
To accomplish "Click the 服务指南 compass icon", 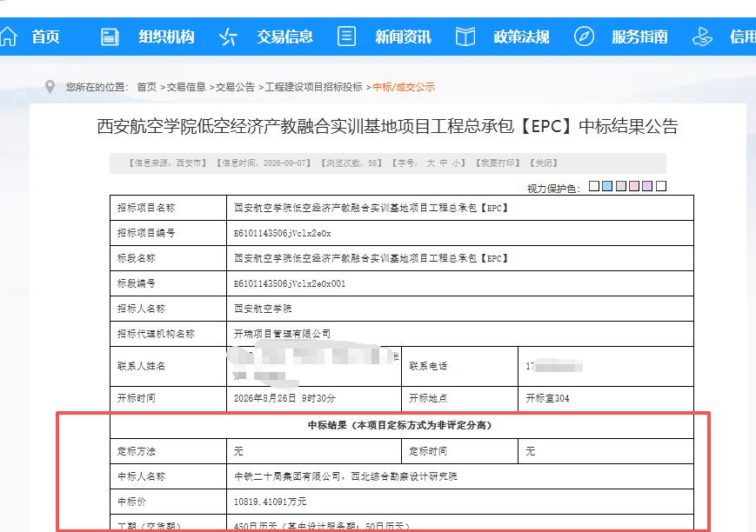I will [584, 37].
